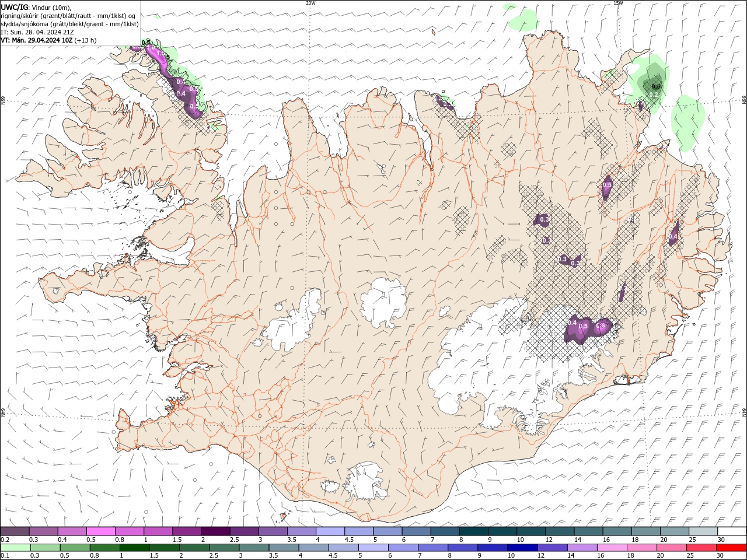Click the palest green lower-legend swatch at 0.1
Image resolution: width=747 pixels, height=560 pixels.
pyautogui.click(x=15, y=548)
